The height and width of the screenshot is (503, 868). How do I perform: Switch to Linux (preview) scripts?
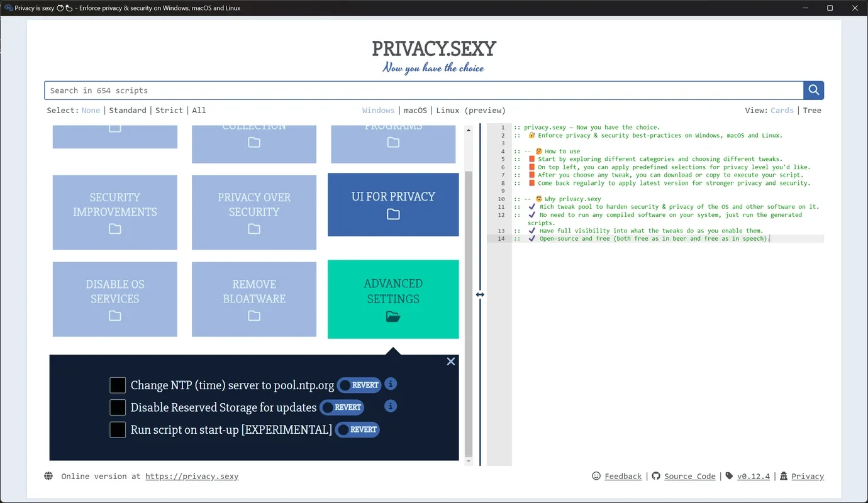pos(471,110)
